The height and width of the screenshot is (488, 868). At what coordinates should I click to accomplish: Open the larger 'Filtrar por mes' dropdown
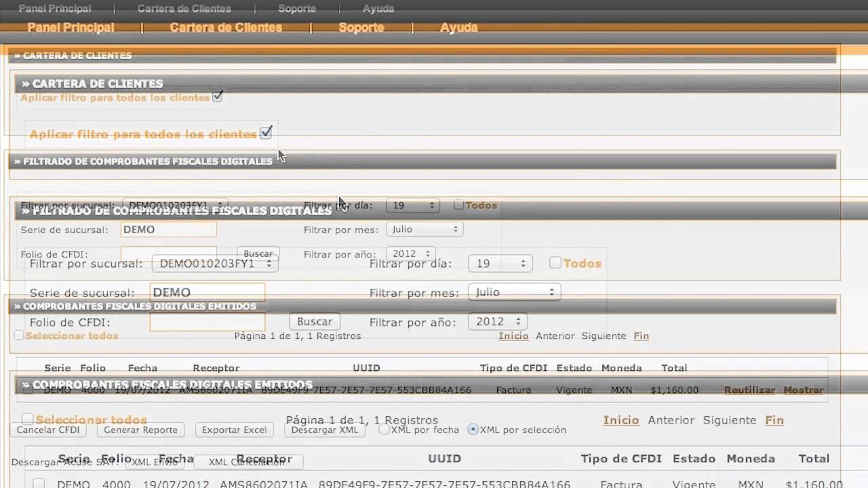coord(515,293)
